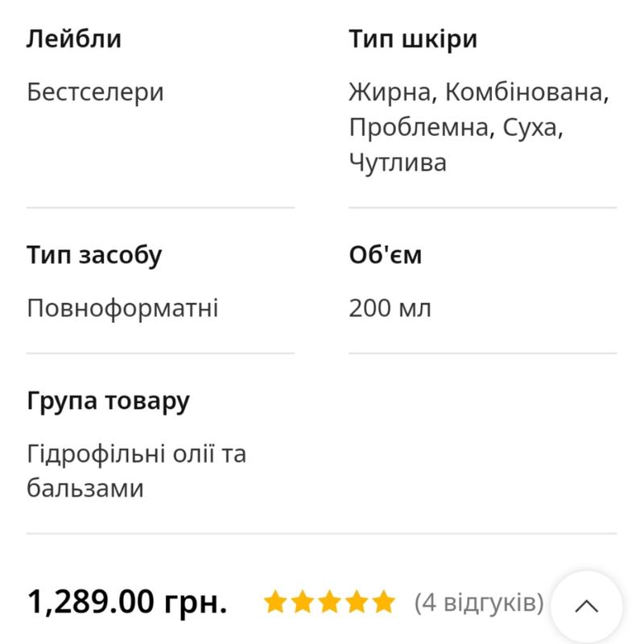The width and height of the screenshot is (644, 644).
Task: Click the 200 мл volume value
Action: [390, 308]
